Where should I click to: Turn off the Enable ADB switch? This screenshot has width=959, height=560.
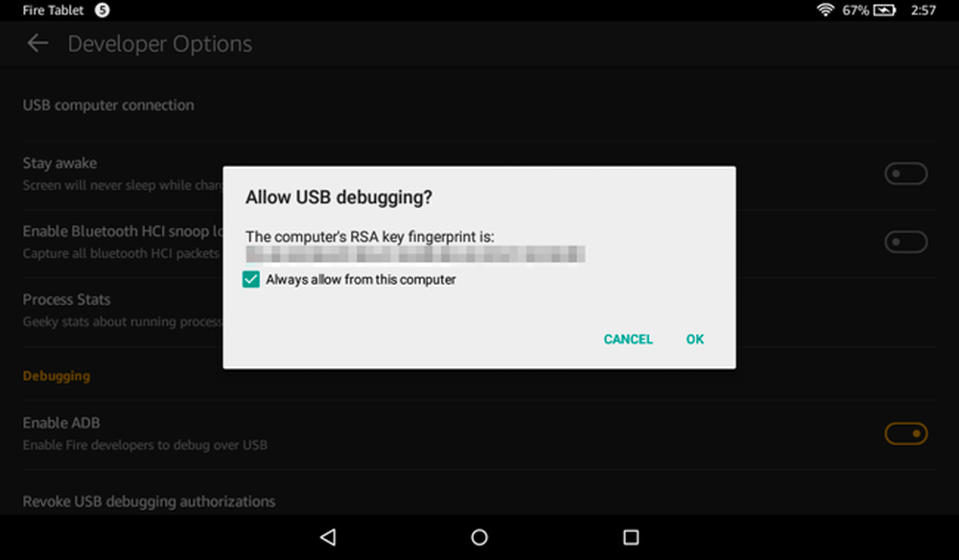906,433
